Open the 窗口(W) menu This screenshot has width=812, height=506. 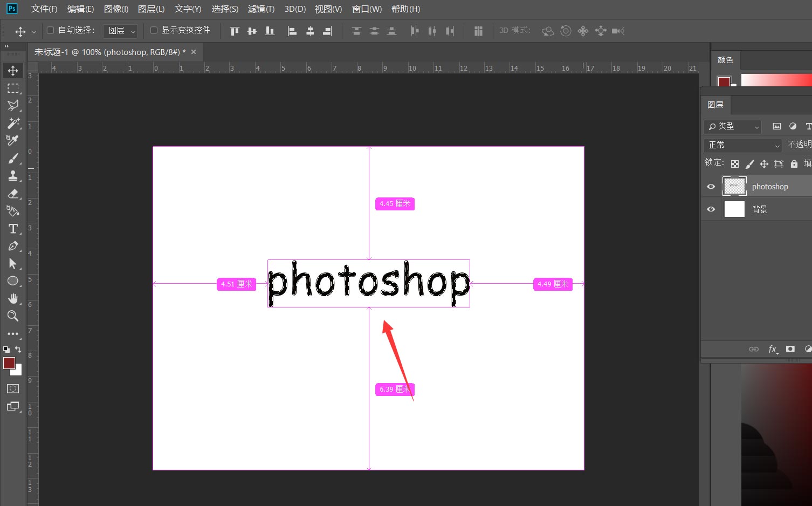(367, 9)
